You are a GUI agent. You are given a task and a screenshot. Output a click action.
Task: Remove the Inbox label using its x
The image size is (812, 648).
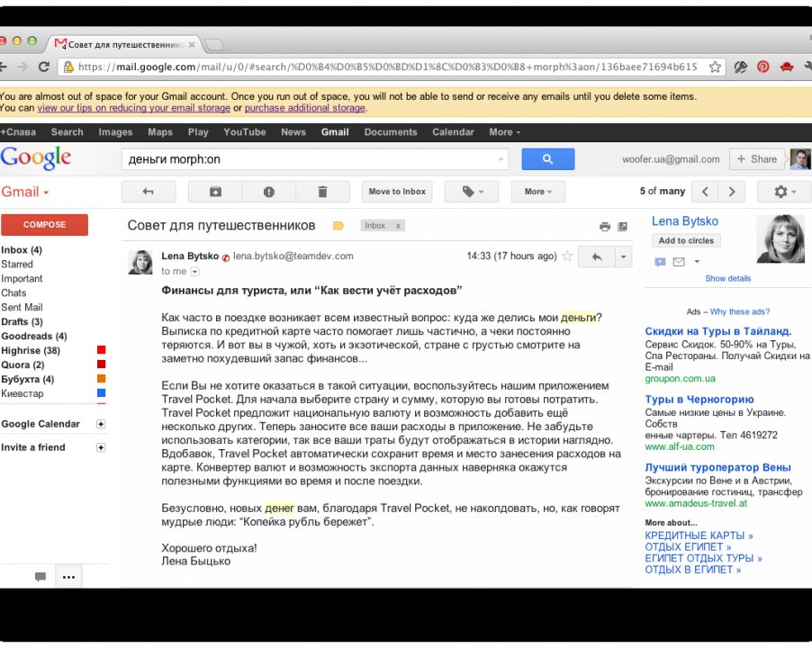point(398,226)
